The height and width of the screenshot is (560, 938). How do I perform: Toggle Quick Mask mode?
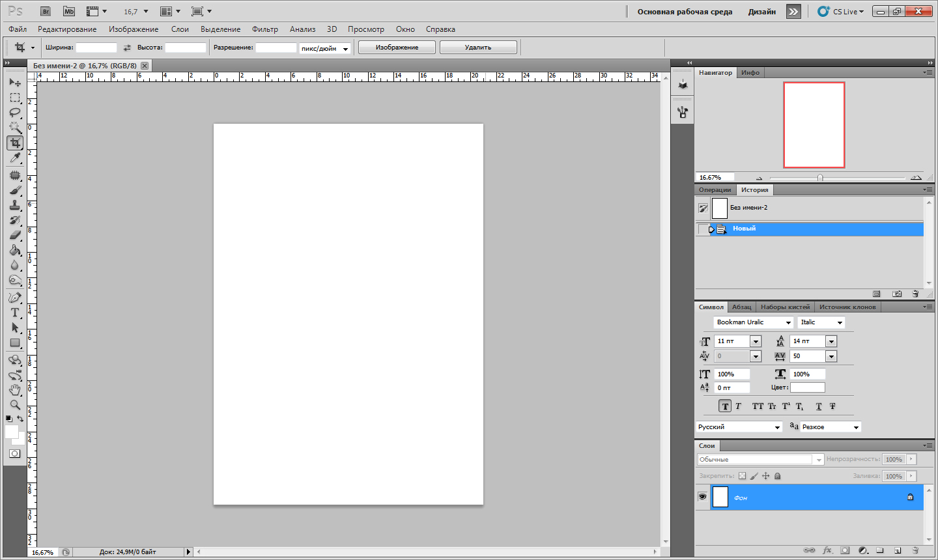15,454
